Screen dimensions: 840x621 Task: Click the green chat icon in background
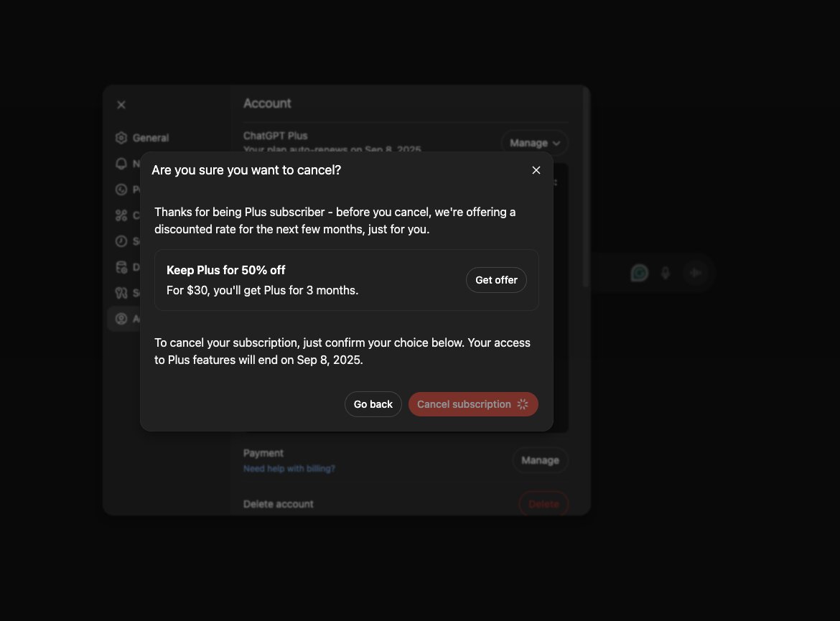click(x=639, y=273)
